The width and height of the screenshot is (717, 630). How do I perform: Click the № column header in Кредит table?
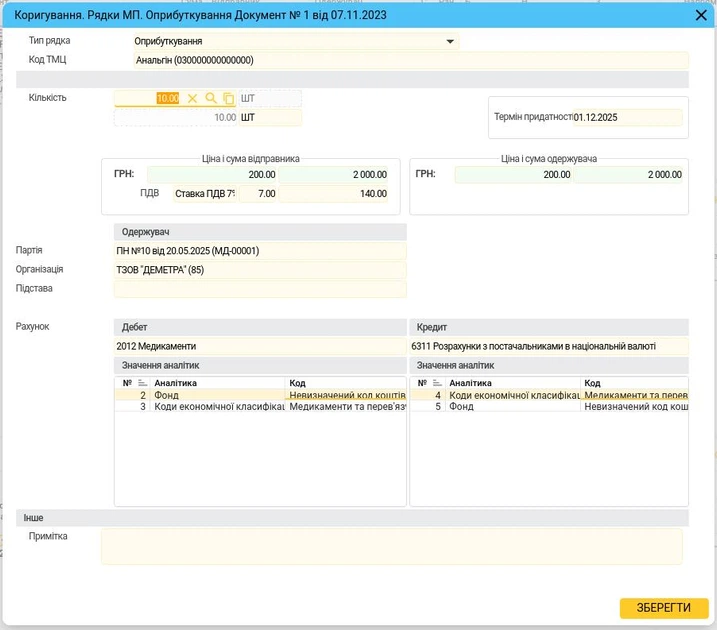422,383
